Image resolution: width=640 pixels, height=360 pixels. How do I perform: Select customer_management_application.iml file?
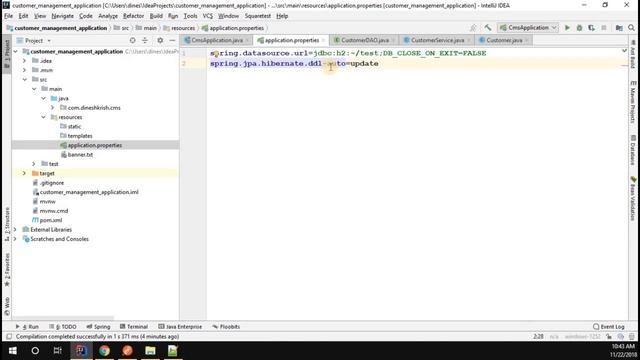pyautogui.click(x=89, y=192)
